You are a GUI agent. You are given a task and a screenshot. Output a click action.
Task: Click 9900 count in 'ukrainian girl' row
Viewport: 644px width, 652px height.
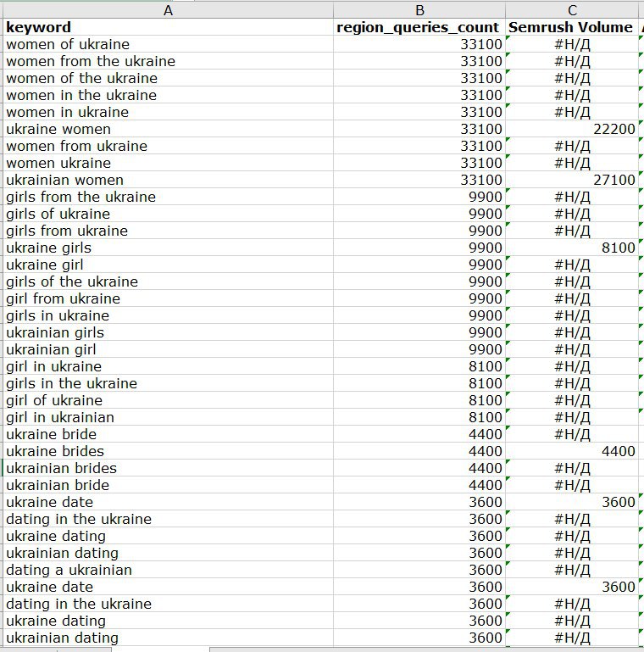(419, 349)
